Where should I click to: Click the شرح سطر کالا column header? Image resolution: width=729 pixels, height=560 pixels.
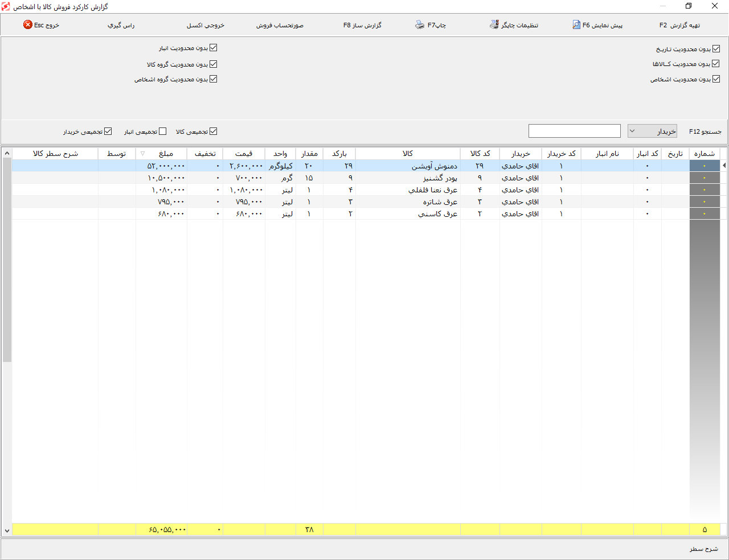click(x=55, y=154)
